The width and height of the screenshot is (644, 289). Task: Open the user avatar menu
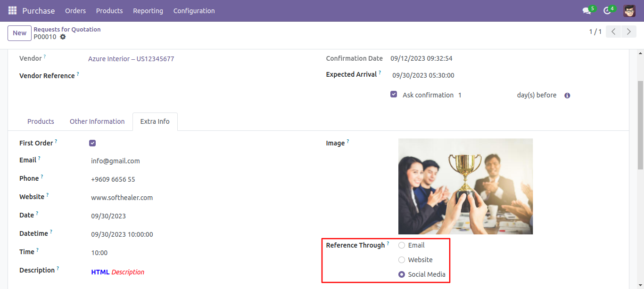point(629,10)
